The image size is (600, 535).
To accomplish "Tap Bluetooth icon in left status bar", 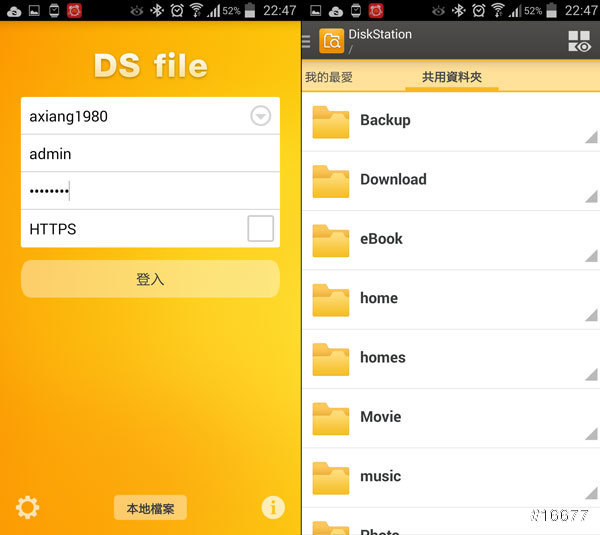I will pos(157,11).
